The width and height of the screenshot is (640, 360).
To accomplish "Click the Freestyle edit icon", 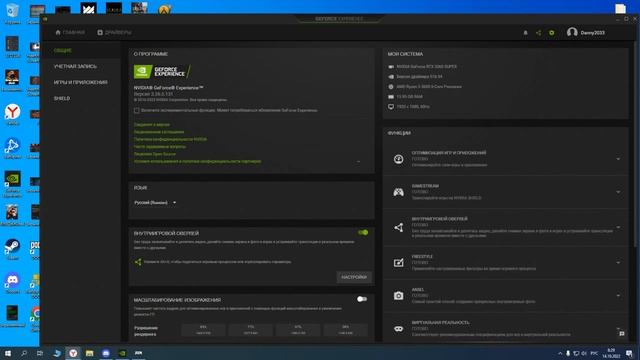I will [398, 262].
